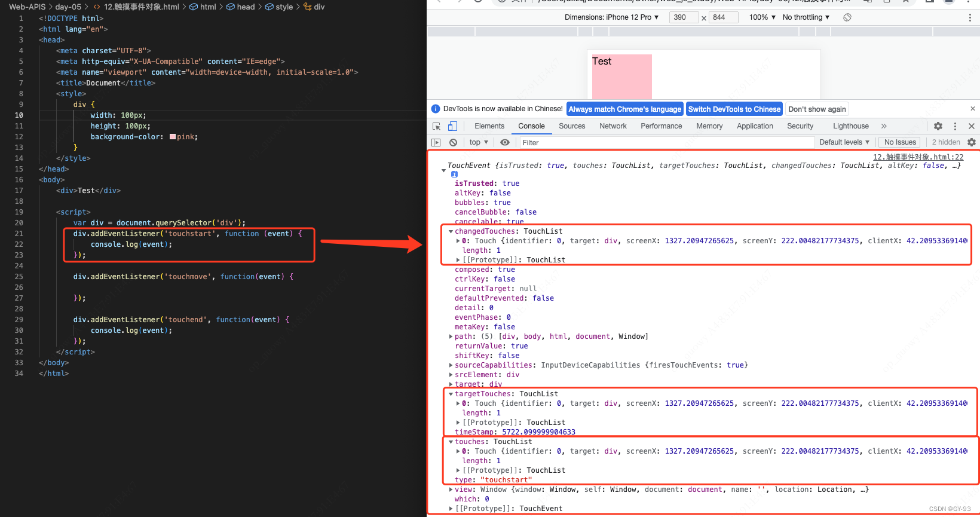Open the DevTools three-dot customize menu

(955, 126)
